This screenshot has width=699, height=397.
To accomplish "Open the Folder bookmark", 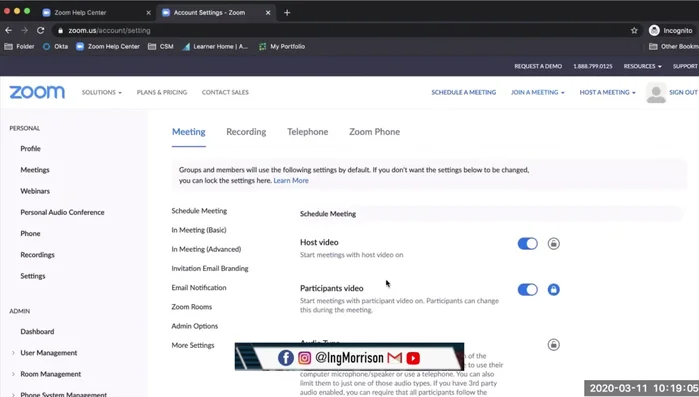I will (19, 46).
